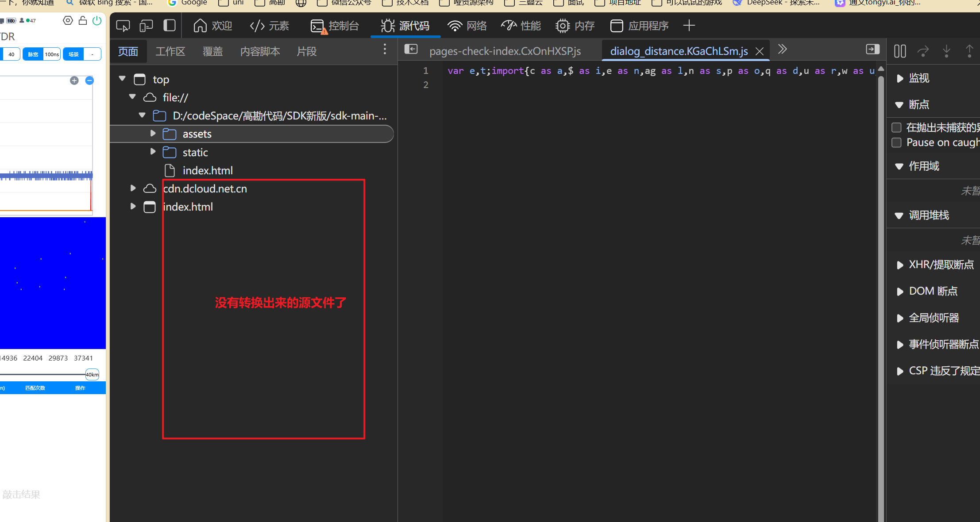Click the green power toggle icon
980x522 pixels.
click(x=97, y=21)
